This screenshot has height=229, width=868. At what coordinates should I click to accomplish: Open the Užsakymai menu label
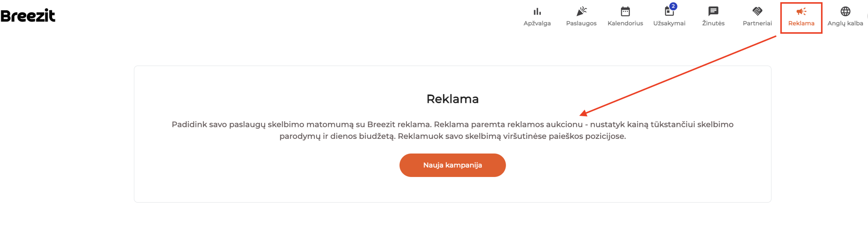[x=669, y=23]
